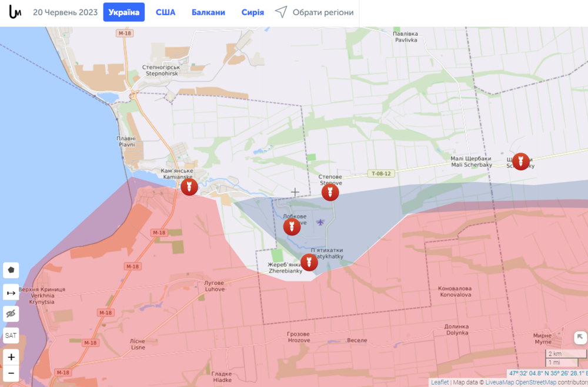Click the explosion marker near Kamianske

pos(189,187)
